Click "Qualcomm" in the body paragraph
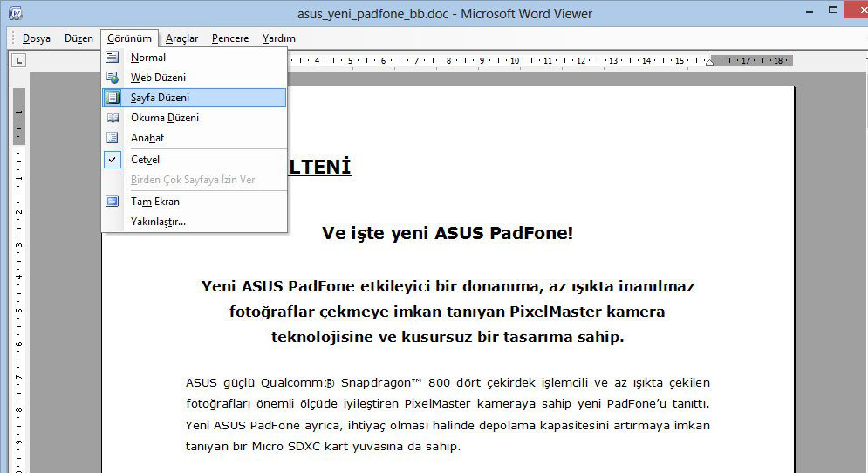The image size is (868, 473). point(297,383)
